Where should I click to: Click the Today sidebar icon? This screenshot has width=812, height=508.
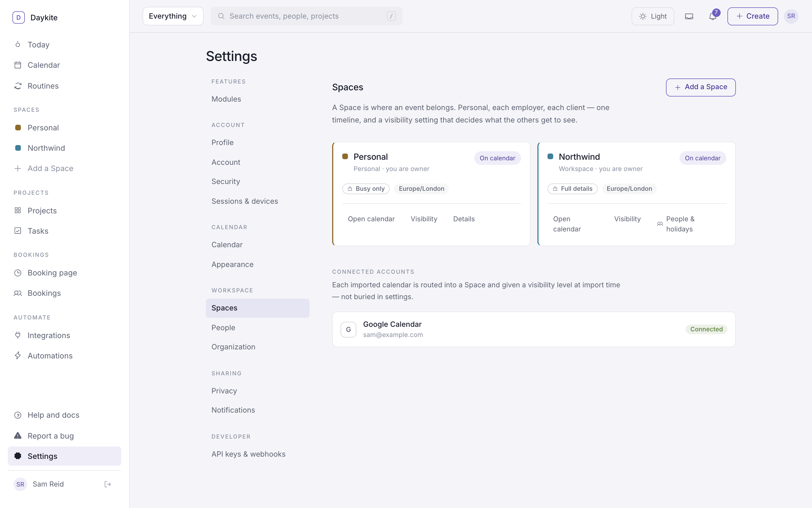(x=18, y=44)
